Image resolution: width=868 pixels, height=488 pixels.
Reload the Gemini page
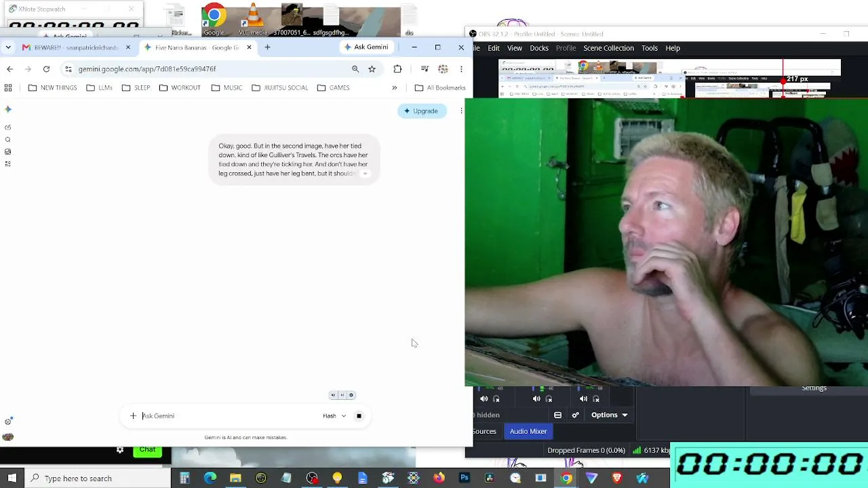pyautogui.click(x=46, y=68)
